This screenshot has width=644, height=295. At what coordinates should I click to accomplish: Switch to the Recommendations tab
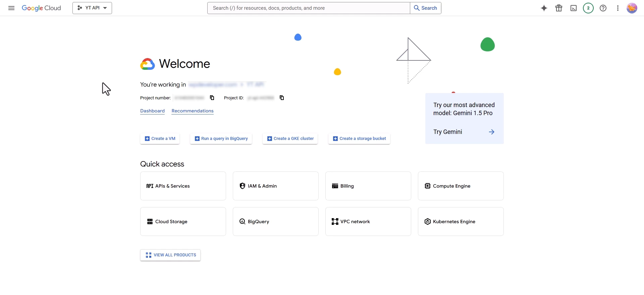193,111
